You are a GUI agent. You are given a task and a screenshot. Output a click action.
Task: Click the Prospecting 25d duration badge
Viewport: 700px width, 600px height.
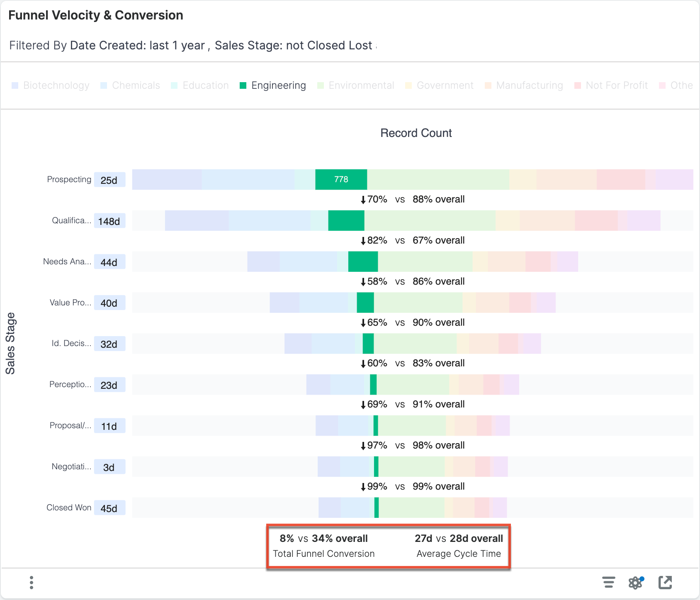coord(109,180)
